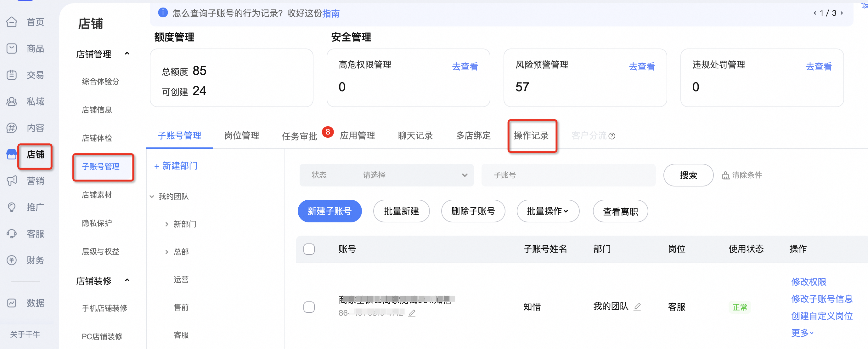Open the 指南 guide link

click(x=331, y=14)
